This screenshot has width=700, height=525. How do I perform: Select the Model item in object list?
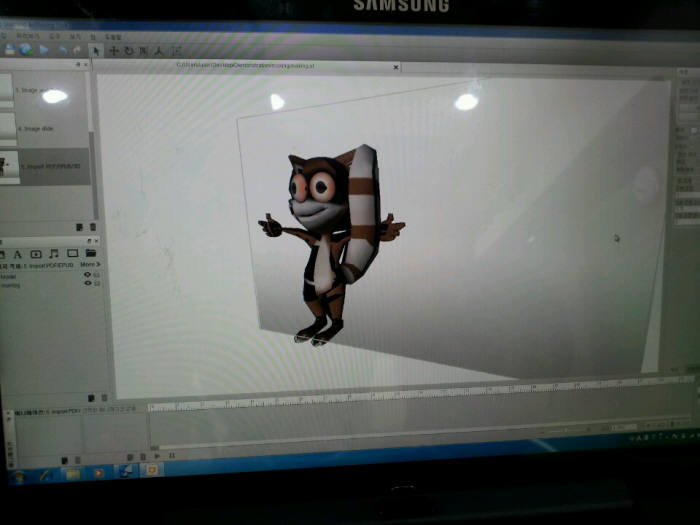click(x=12, y=276)
